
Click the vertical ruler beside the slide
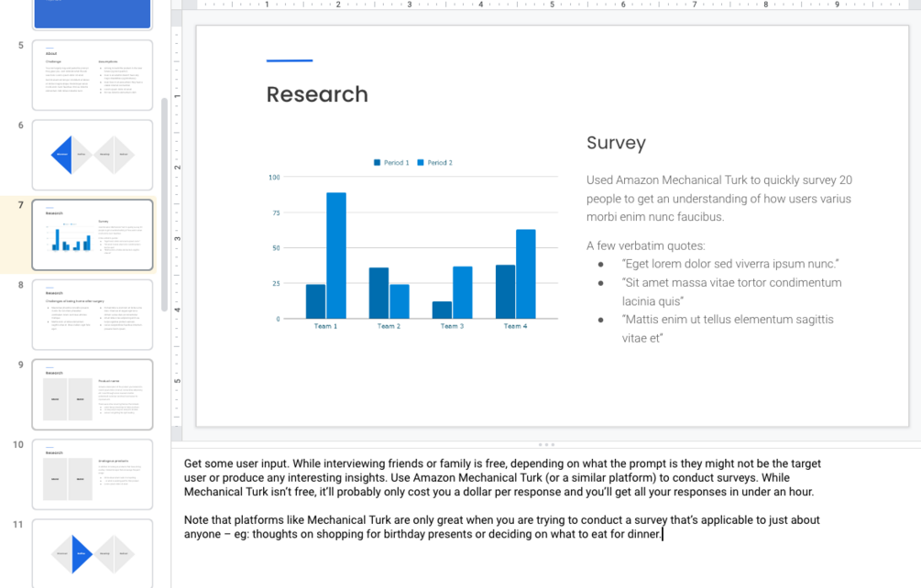[177, 226]
